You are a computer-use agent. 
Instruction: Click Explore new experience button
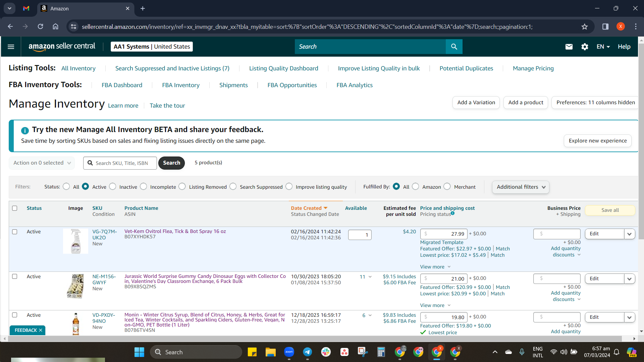[x=598, y=141]
